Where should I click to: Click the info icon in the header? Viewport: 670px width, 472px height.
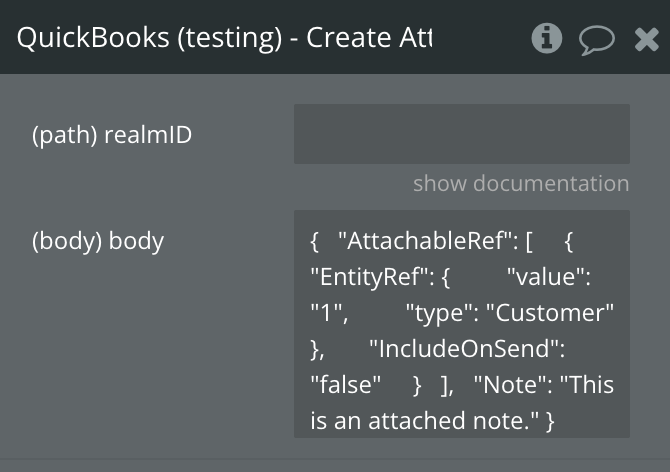point(546,38)
